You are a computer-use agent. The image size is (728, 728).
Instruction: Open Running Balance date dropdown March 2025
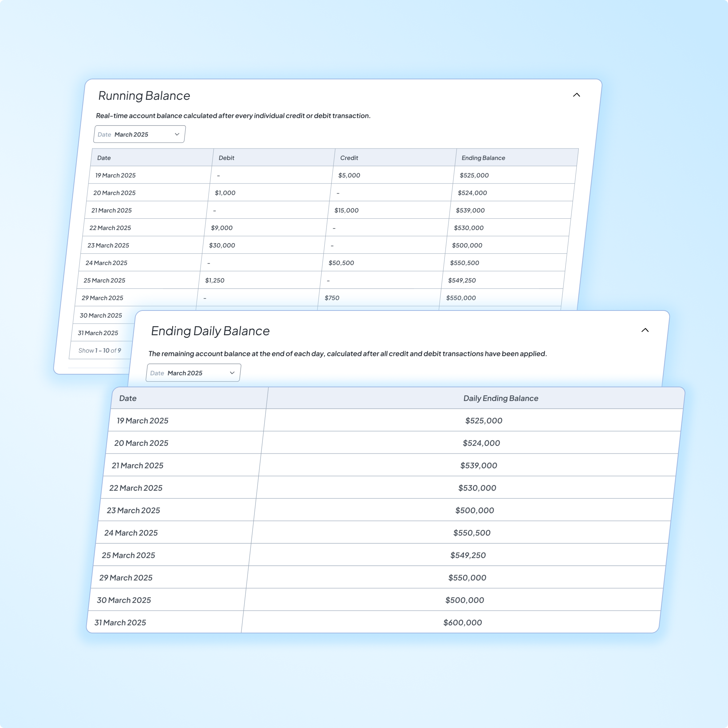pyautogui.click(x=139, y=134)
